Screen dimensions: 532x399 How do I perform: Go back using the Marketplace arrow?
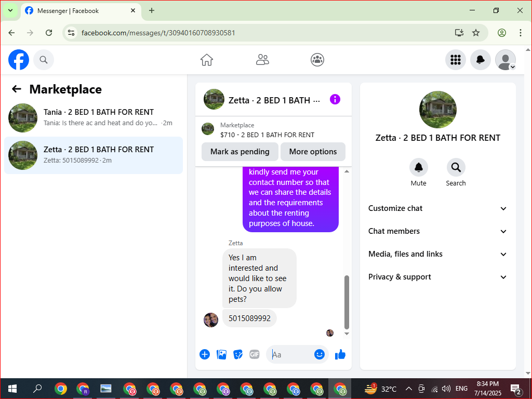[17, 89]
